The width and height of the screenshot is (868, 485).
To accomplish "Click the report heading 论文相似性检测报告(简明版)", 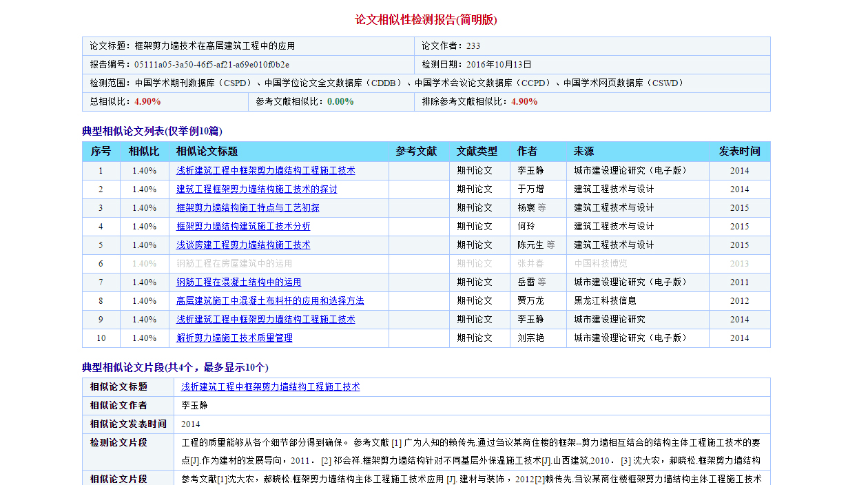I will 426,20.
